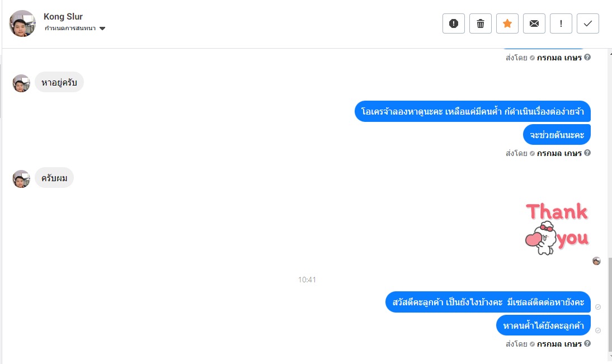The width and height of the screenshot is (612, 364).
Task: Delete conversation with the trash icon
Action: 481,23
